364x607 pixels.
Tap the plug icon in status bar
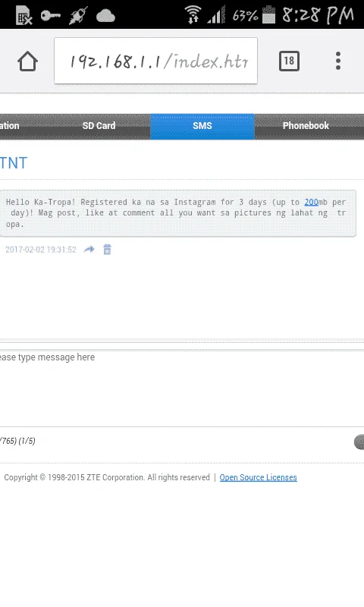pyautogui.click(x=78, y=16)
